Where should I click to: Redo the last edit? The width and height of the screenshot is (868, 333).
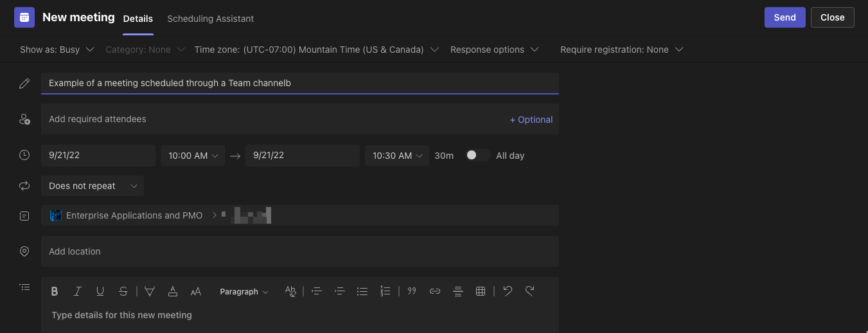[530, 291]
